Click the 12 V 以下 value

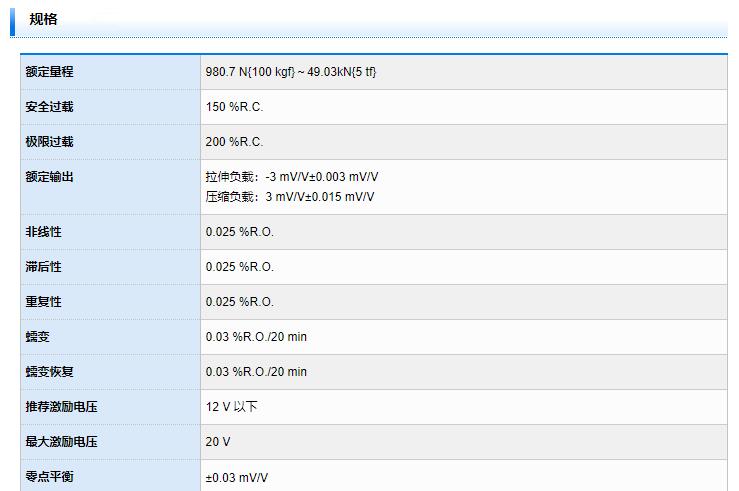click(231, 407)
